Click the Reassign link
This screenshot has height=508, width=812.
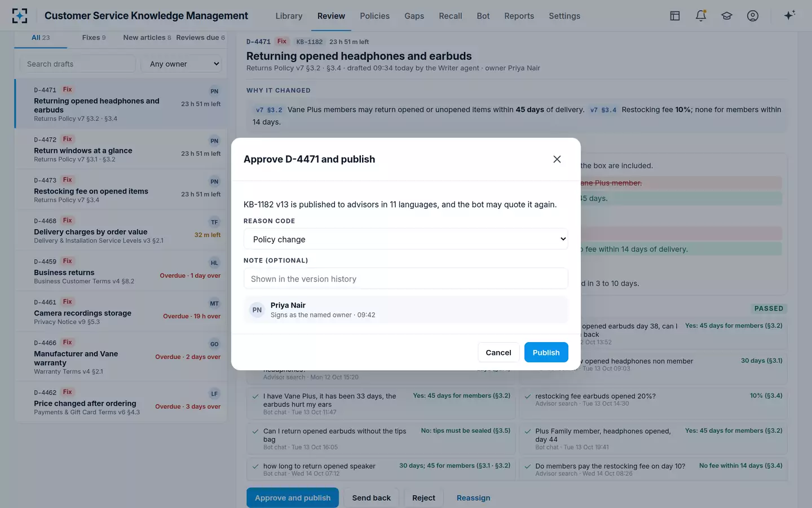pos(474,498)
